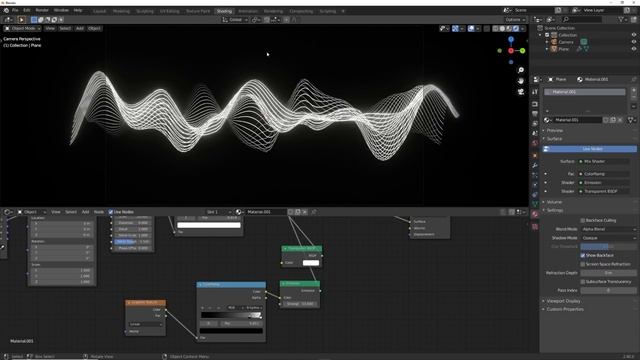The height and width of the screenshot is (360, 640).
Task: Toggle the viewport overlays icon
Action: point(471,29)
